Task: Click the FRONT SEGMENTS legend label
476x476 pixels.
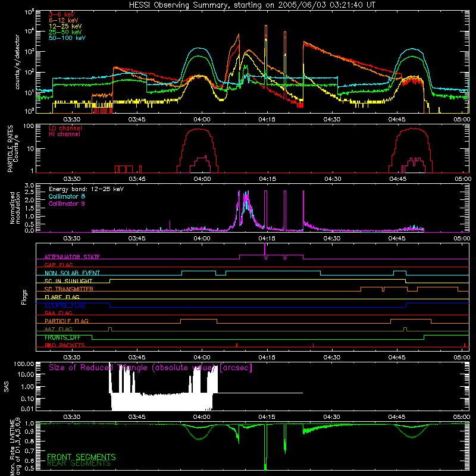Action: point(82,457)
